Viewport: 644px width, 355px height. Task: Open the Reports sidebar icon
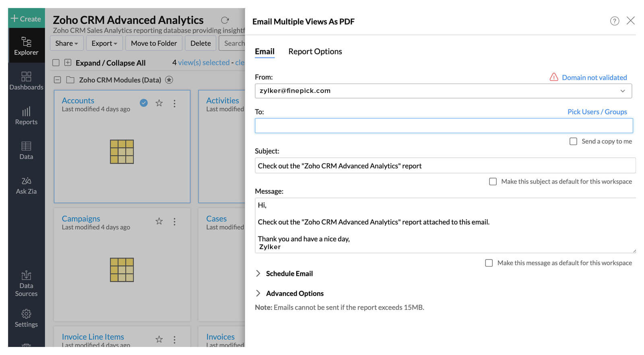pos(26,116)
